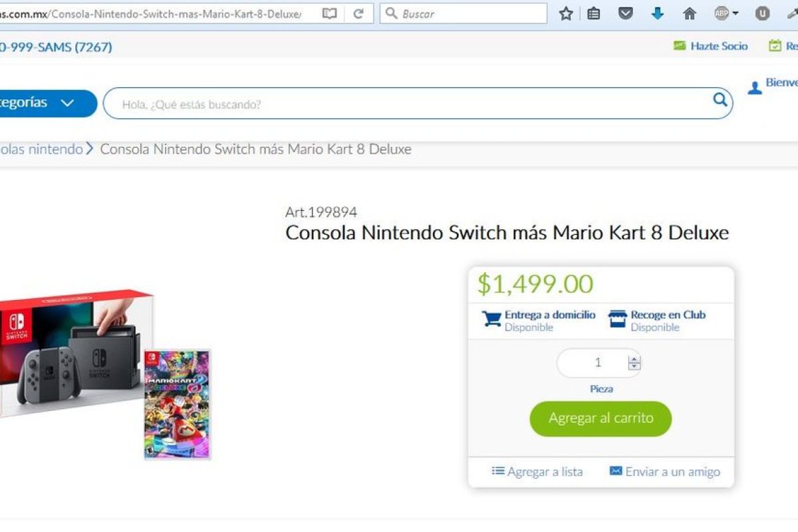Click the Agregar al carrito button
This screenshot has width=798, height=532.
click(600, 418)
